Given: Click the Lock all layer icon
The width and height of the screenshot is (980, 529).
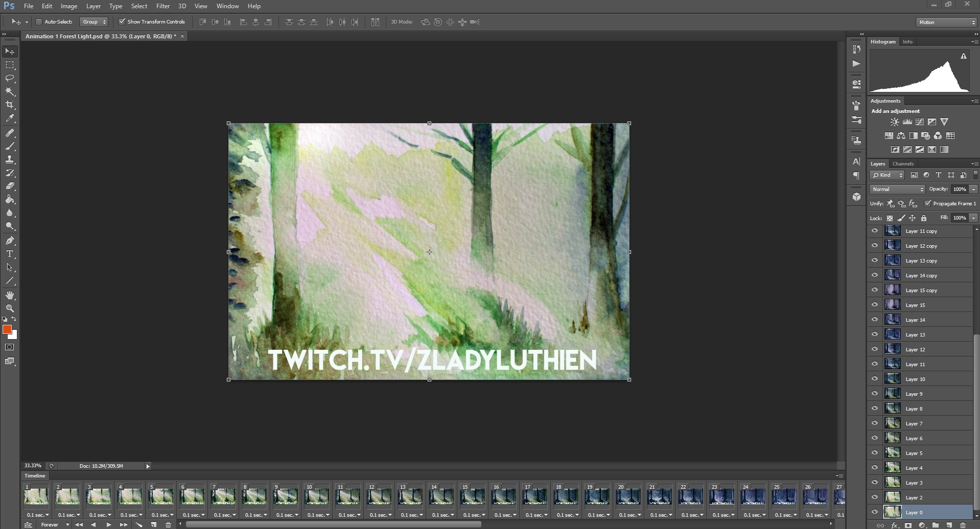Looking at the screenshot, I should click(924, 218).
